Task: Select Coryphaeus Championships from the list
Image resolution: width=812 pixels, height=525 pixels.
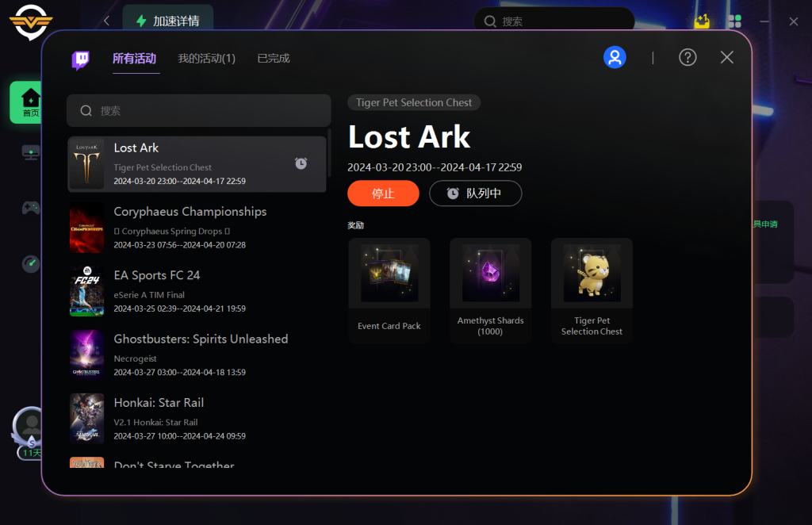Action: pyautogui.click(x=197, y=228)
